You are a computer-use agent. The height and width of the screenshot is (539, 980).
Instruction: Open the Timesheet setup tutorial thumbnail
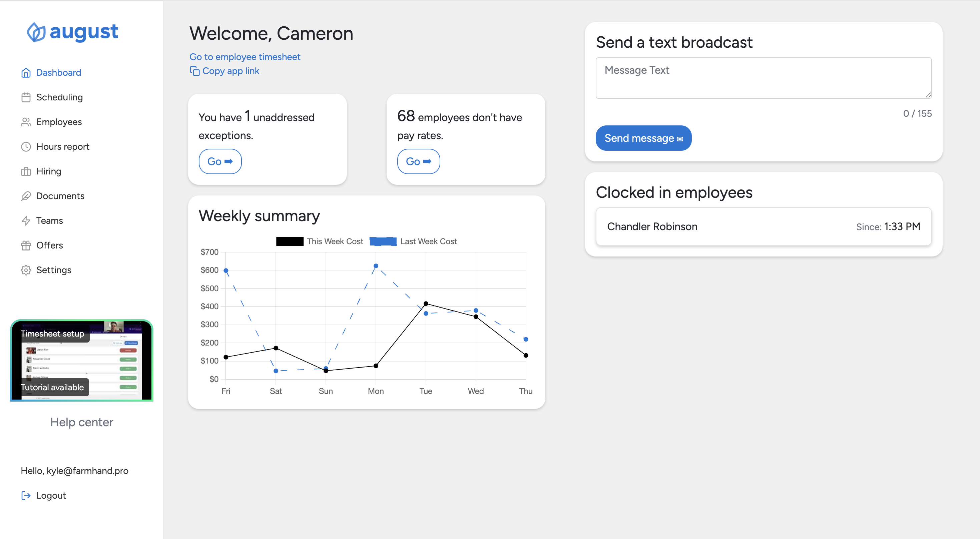tap(81, 361)
